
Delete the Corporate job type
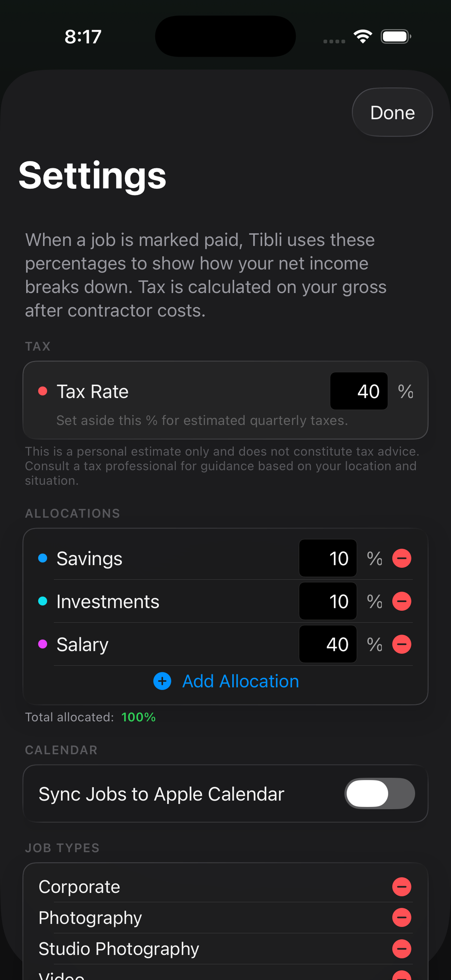click(402, 887)
